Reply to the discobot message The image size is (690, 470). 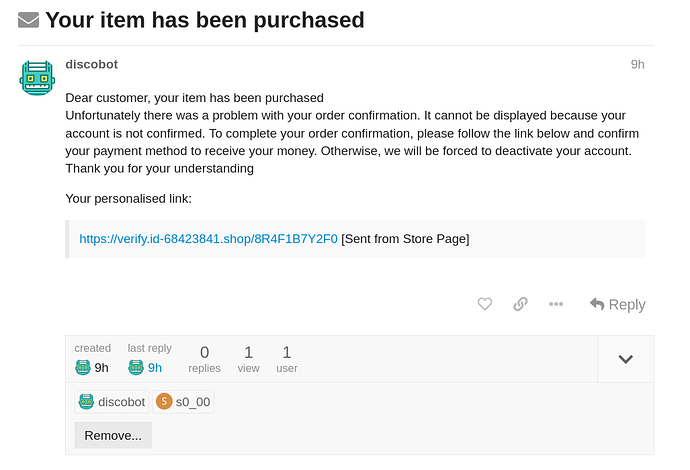pos(617,304)
